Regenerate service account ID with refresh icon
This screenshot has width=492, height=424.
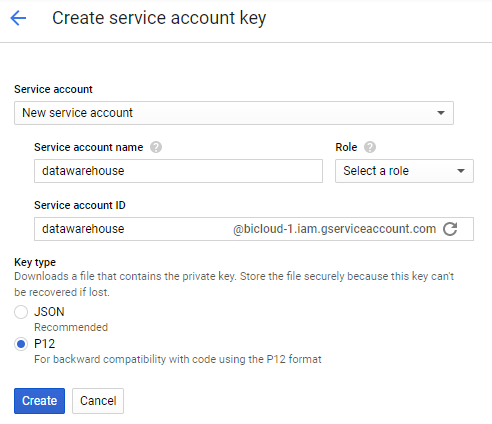click(x=450, y=229)
